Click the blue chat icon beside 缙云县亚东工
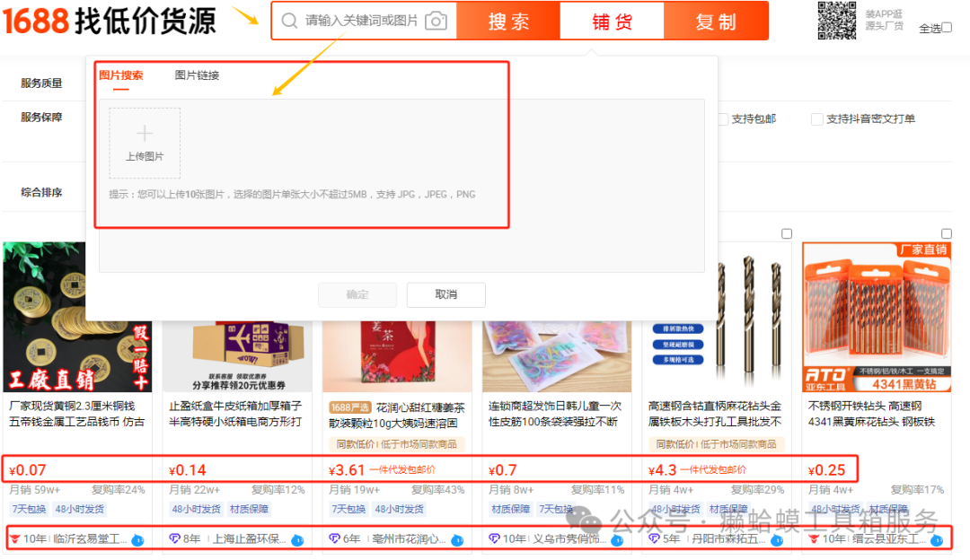The image size is (970, 560). [937, 539]
